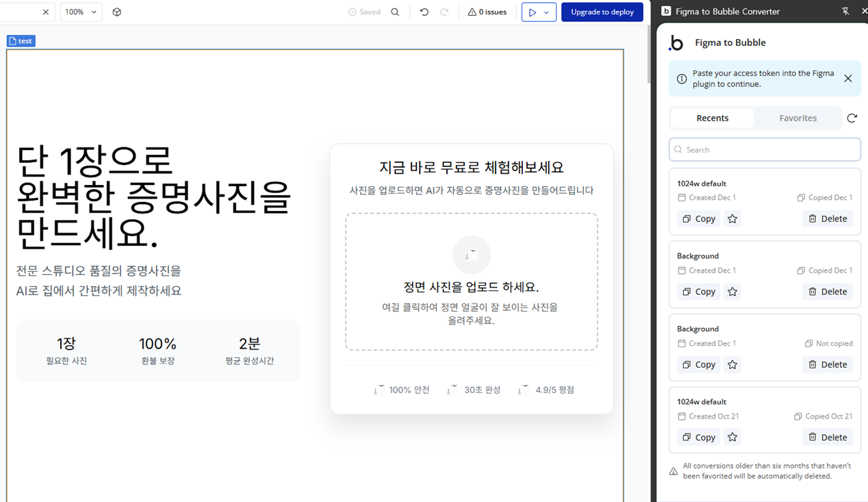This screenshot has height=502, width=868.
Task: Click the redo arrow icon
Action: click(444, 12)
